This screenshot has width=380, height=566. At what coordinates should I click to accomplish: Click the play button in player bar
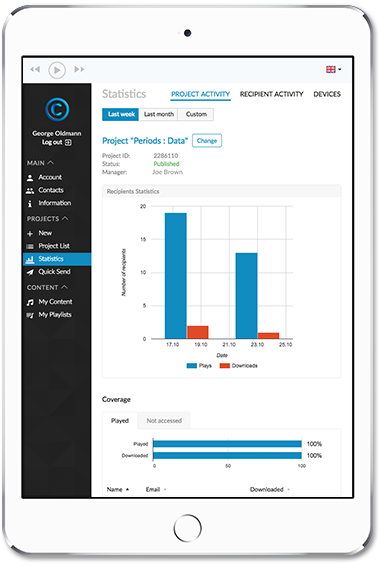coord(57,70)
